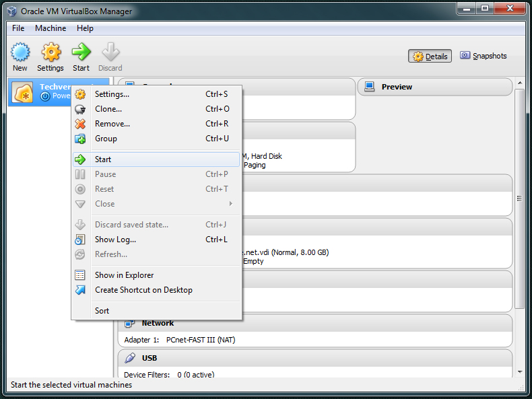The image size is (532, 399).
Task: Maximize the VirtualBox Manager window
Action: [485, 9]
